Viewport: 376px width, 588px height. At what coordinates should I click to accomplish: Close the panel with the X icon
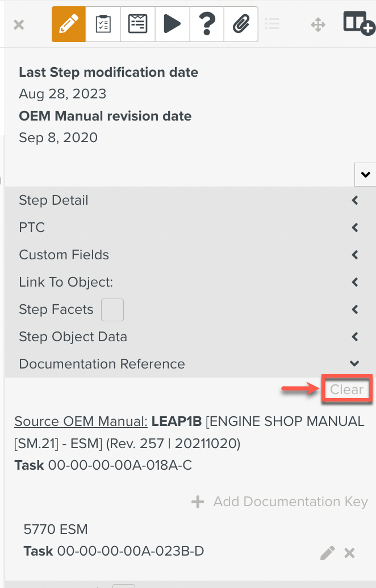tap(19, 25)
